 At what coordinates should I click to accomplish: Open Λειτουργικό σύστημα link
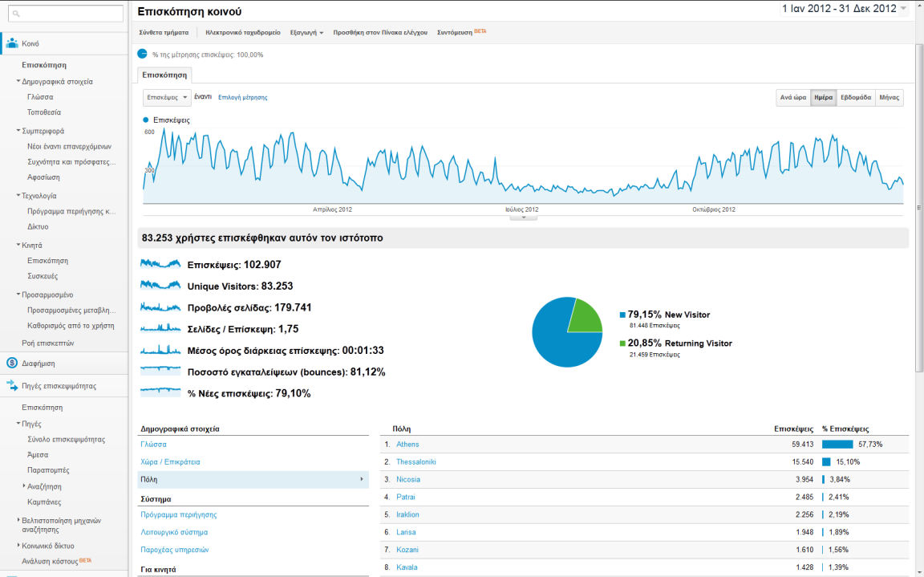point(174,532)
